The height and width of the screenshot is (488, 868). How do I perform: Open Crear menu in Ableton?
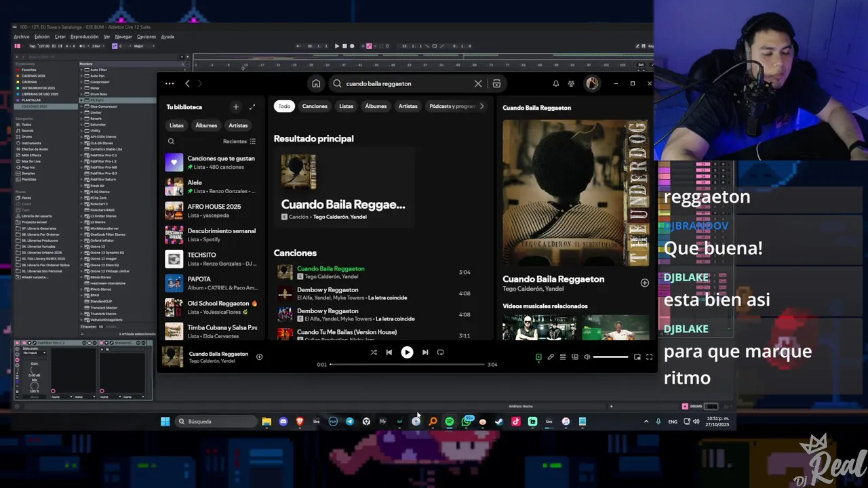click(60, 37)
